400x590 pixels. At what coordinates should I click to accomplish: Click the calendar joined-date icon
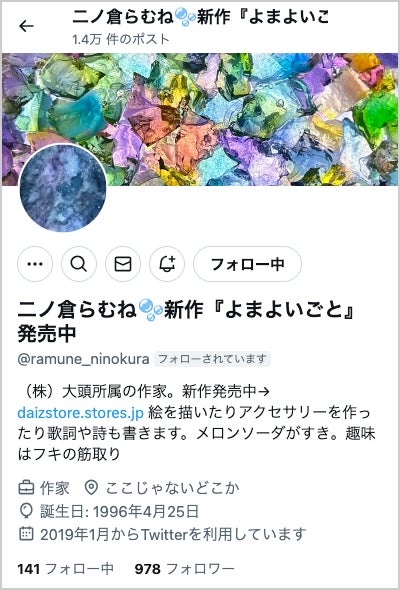pyautogui.click(x=26, y=534)
